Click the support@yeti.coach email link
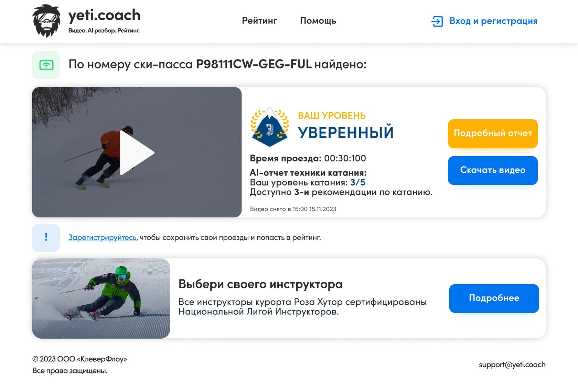 coord(512,365)
